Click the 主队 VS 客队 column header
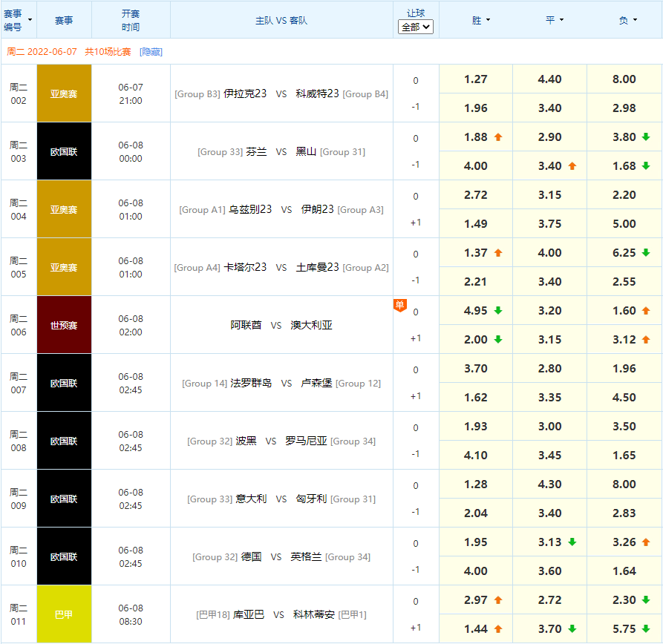Viewport: 663px width, 644px height. click(281, 20)
